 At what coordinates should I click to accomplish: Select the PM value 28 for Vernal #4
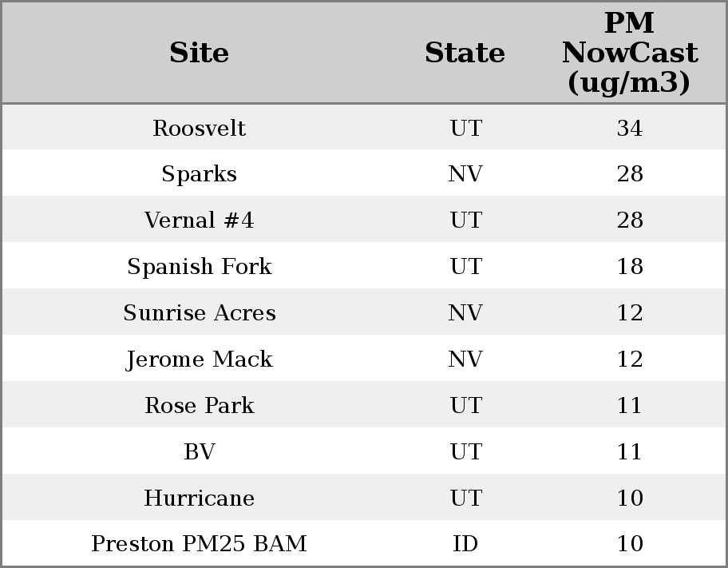[x=629, y=220]
